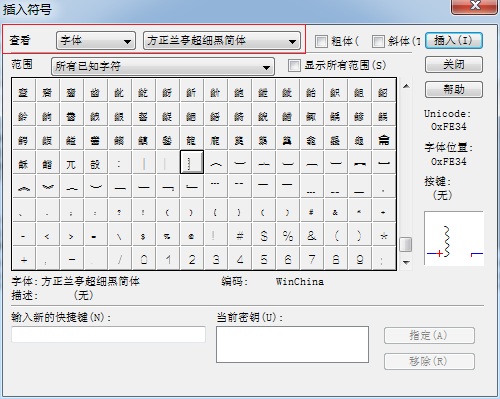Click the 关闭 button
This screenshot has width=500, height=399.
454,65
